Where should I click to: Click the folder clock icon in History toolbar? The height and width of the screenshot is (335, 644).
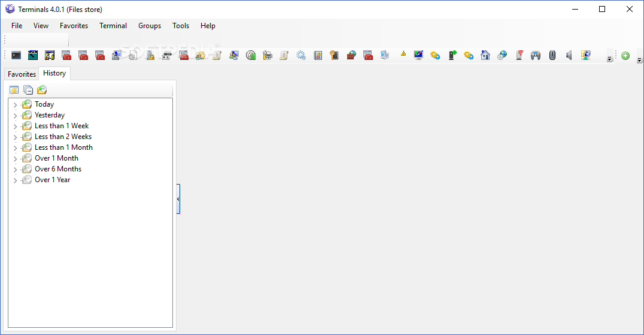point(42,90)
